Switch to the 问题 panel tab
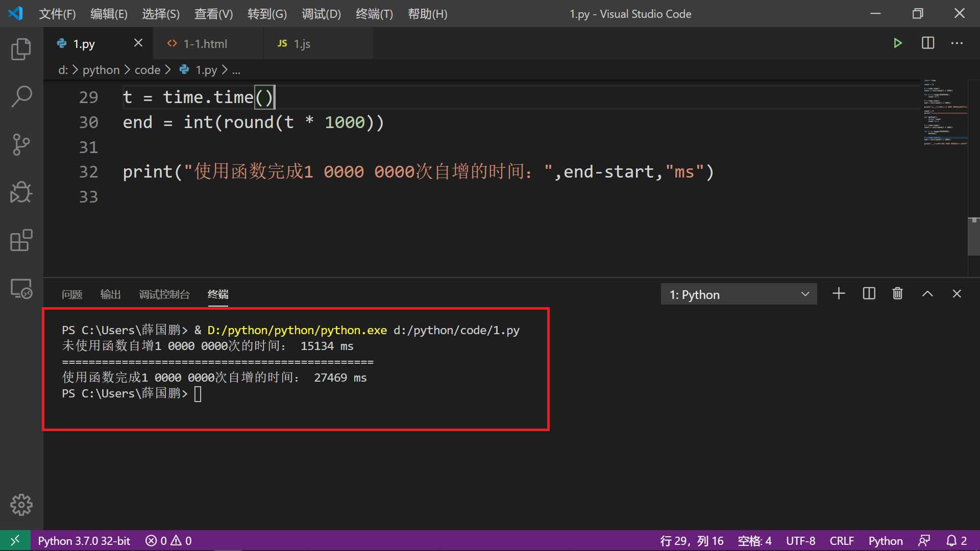 tap(72, 294)
